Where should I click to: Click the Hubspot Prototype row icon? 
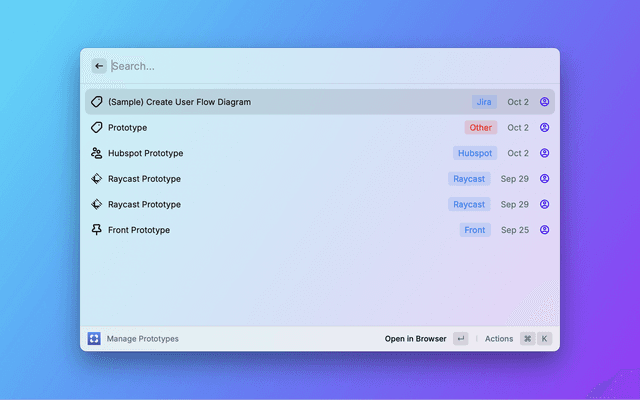(x=97, y=153)
